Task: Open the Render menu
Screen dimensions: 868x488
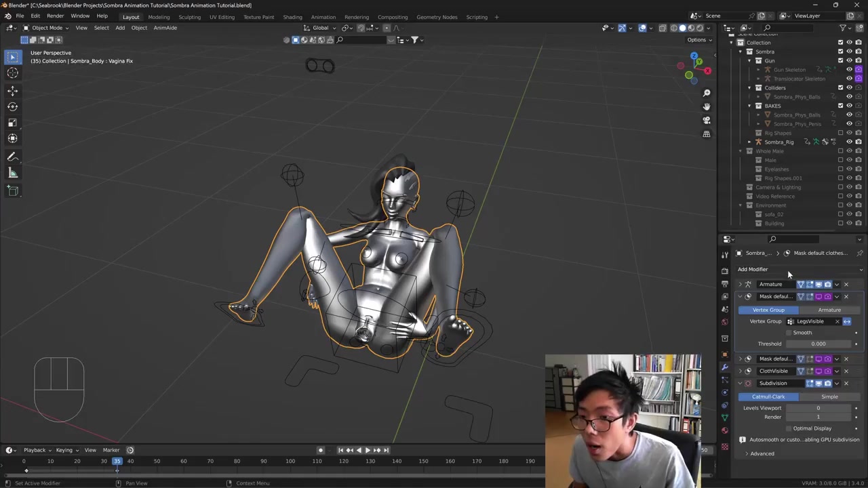Action: [x=55, y=16]
